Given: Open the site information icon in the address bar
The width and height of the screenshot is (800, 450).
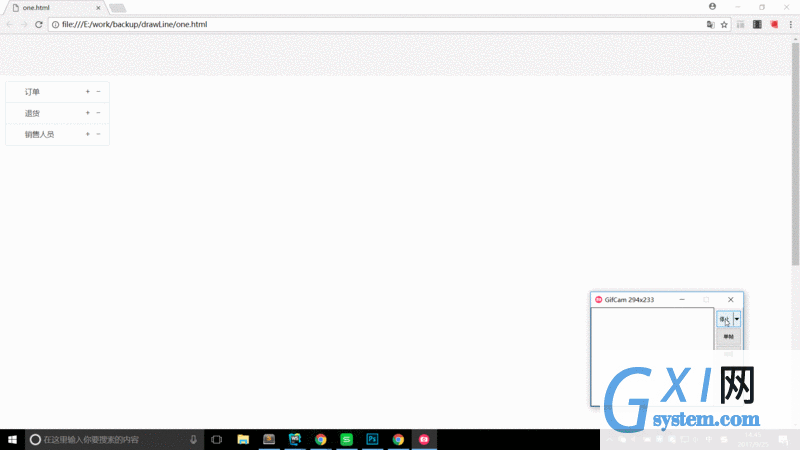Looking at the screenshot, I should (55, 24).
